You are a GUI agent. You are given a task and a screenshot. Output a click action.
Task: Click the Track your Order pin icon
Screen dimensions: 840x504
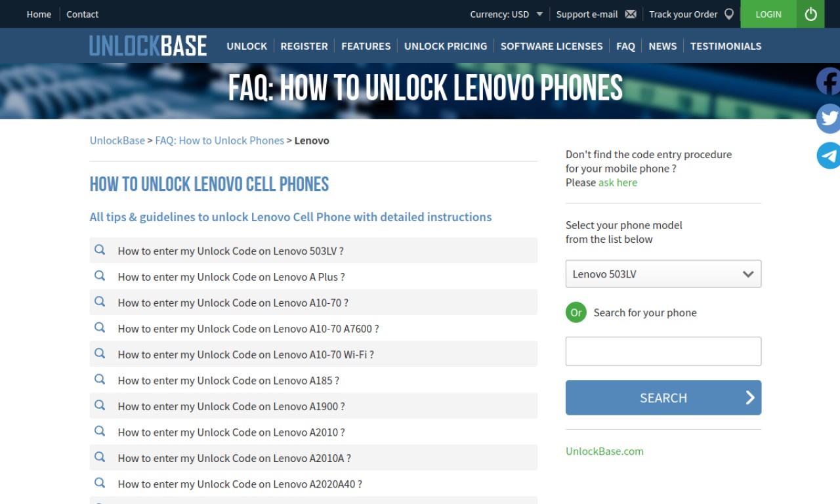pyautogui.click(x=729, y=14)
